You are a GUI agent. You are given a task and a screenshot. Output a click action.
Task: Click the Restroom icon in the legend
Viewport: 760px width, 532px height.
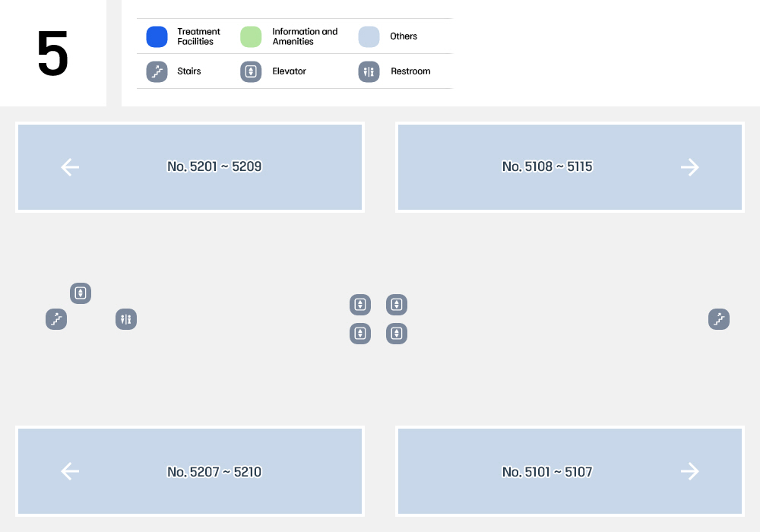369,71
